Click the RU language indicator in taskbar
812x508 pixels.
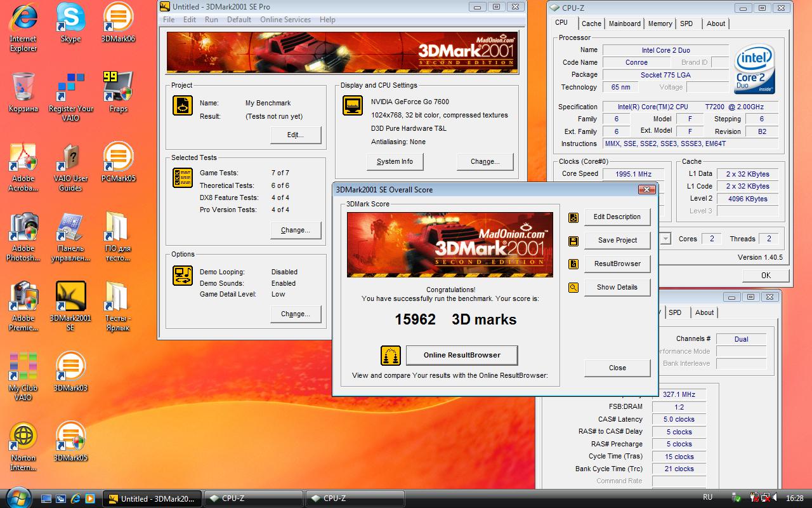tap(707, 497)
